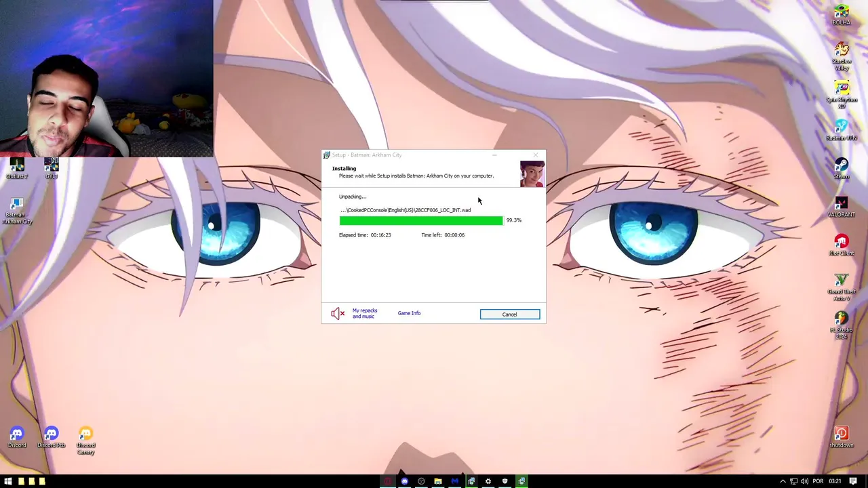This screenshot has width=868, height=488.
Task: Mute the installer music speaker icon
Action: tap(338, 313)
